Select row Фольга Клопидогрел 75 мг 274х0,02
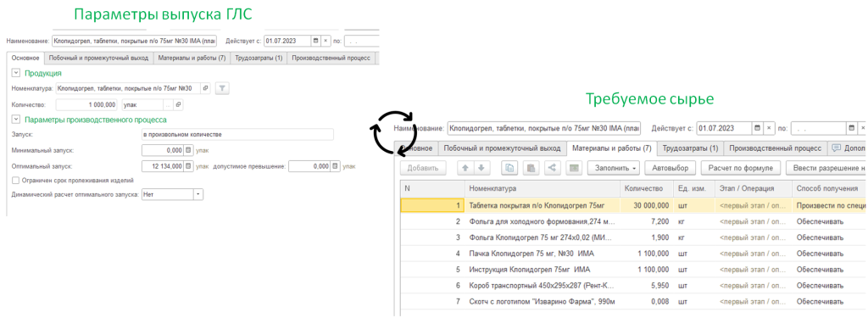Image resolution: width=868 pixels, height=318 pixels. [633, 237]
